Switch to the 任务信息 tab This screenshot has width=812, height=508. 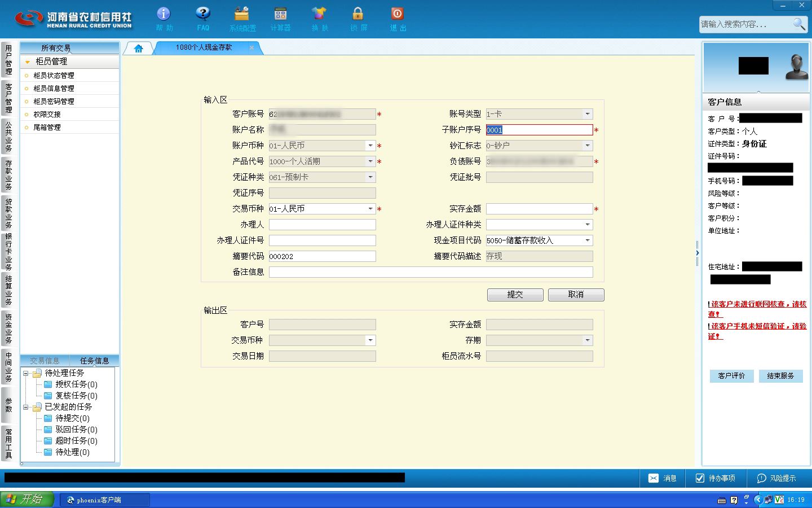pyautogui.click(x=94, y=361)
